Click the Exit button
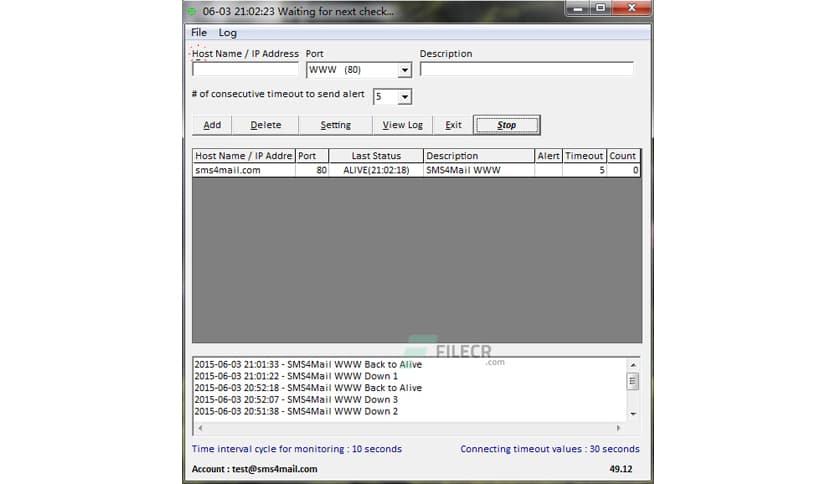 pos(453,125)
